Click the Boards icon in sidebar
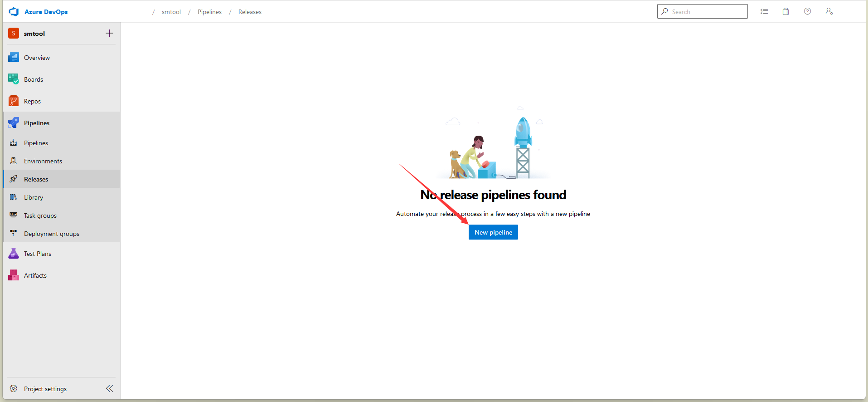The image size is (868, 402). 14,79
